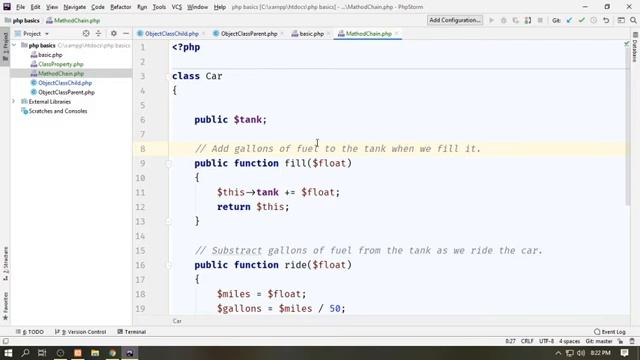The height and width of the screenshot is (360, 640).
Task: Open the Terminal tool window
Action: click(x=131, y=332)
